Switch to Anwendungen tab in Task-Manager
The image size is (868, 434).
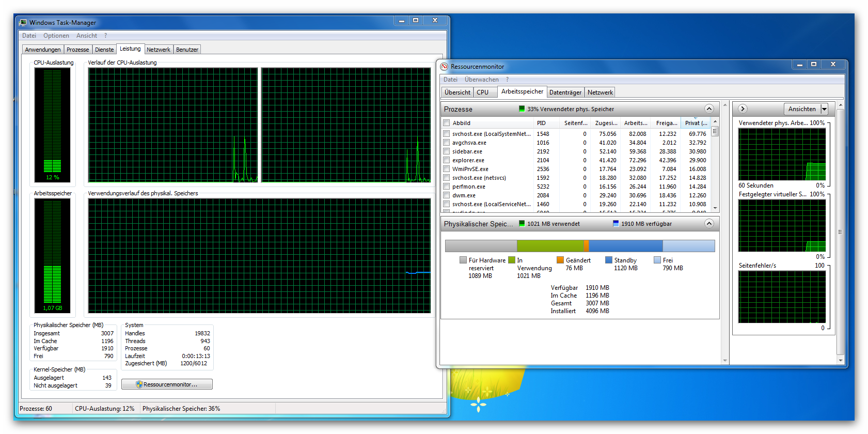click(x=43, y=50)
